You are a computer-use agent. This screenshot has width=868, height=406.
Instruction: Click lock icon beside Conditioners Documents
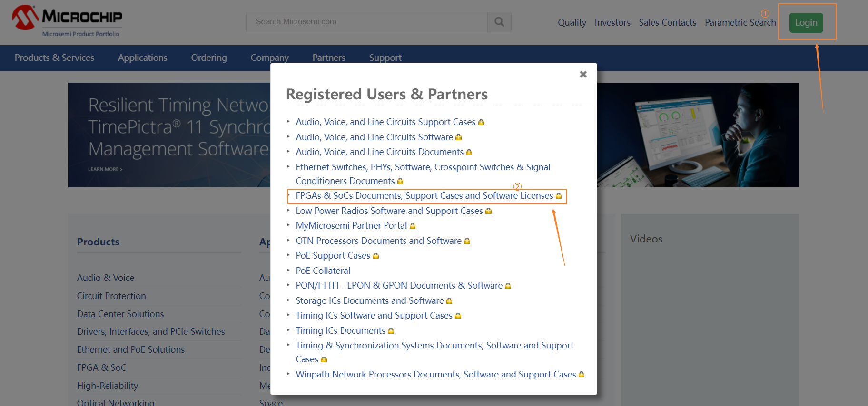pyautogui.click(x=400, y=181)
